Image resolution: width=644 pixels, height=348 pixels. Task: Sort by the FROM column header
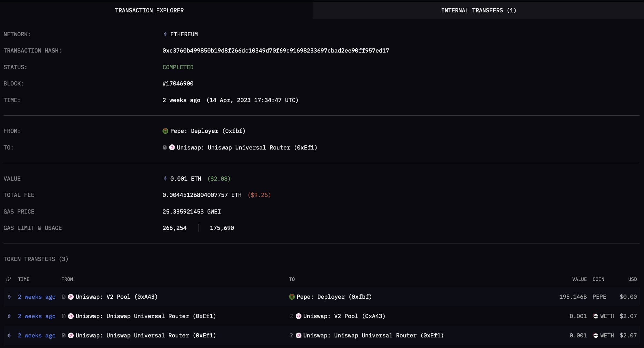67,279
